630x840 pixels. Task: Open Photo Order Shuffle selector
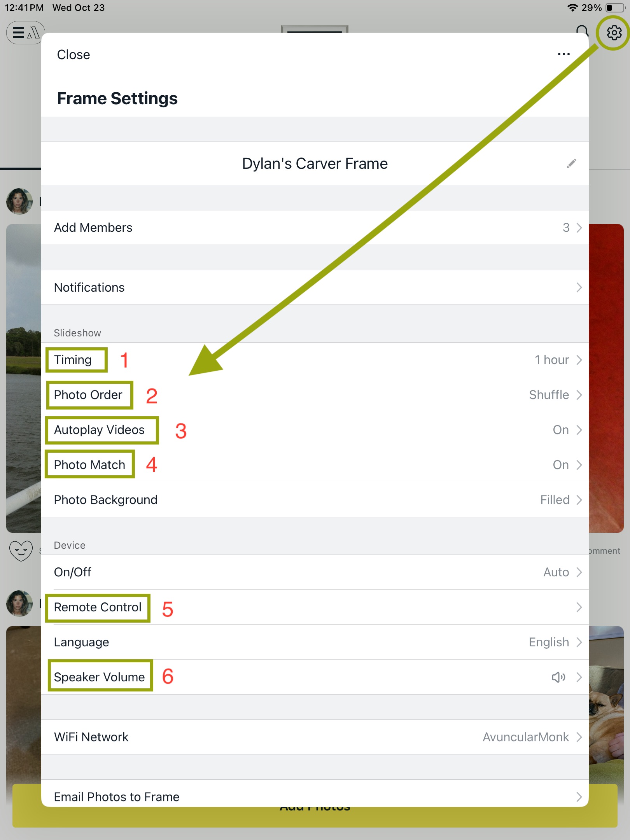(315, 395)
